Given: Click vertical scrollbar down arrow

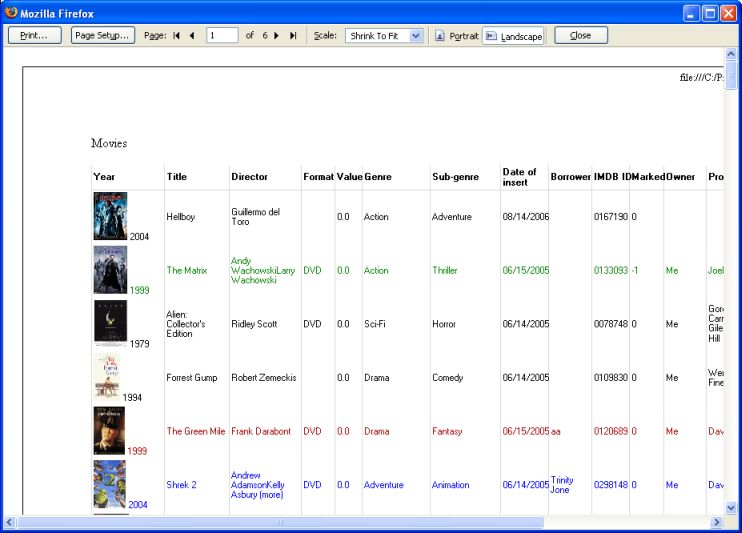Looking at the screenshot, I should tap(731, 508).
